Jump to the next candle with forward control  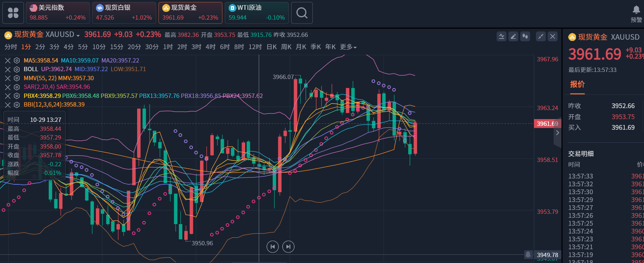288,246
